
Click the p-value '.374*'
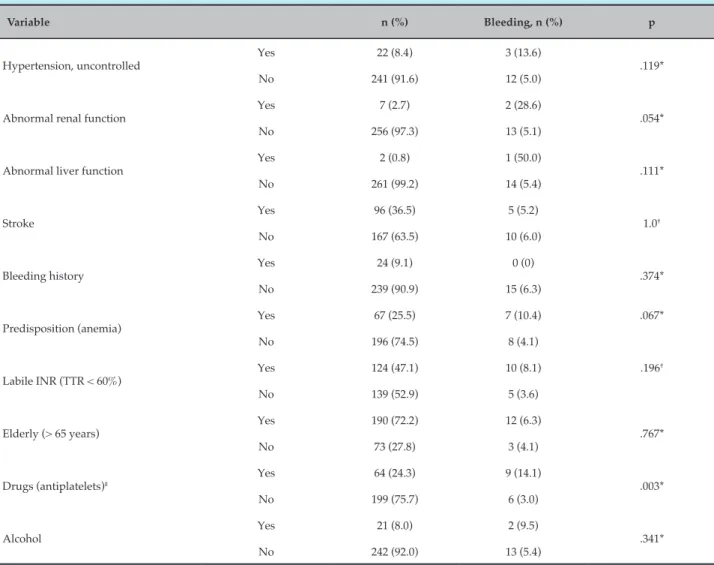(x=652, y=276)
